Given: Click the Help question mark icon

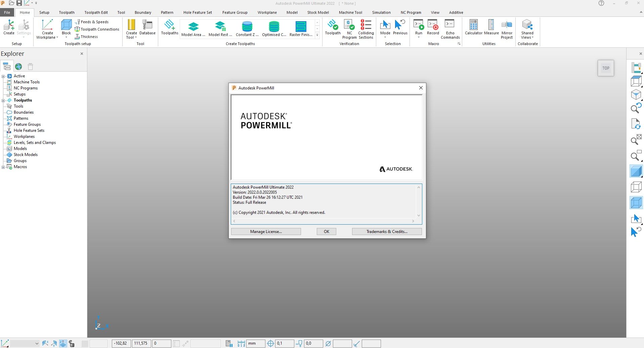Looking at the screenshot, I should pos(601,3).
